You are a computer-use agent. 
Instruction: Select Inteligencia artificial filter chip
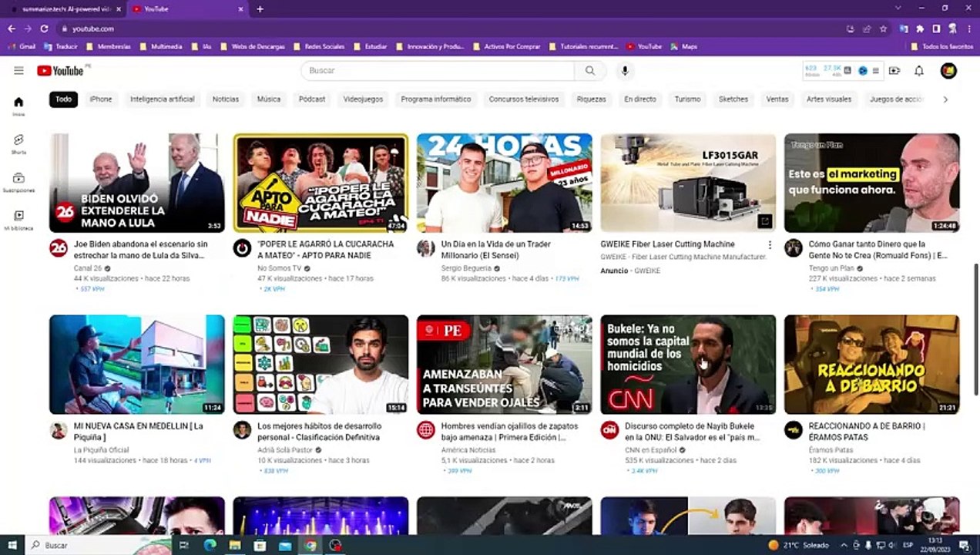[x=163, y=99]
